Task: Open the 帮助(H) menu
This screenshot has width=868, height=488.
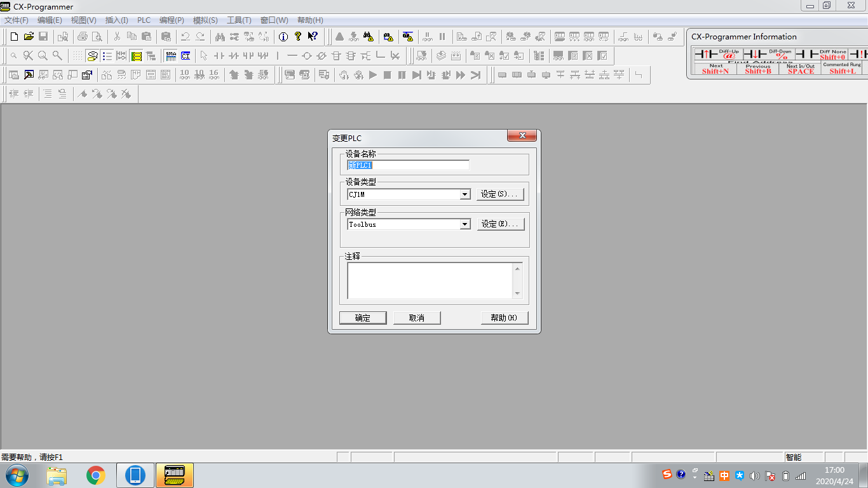Action: 310,20
